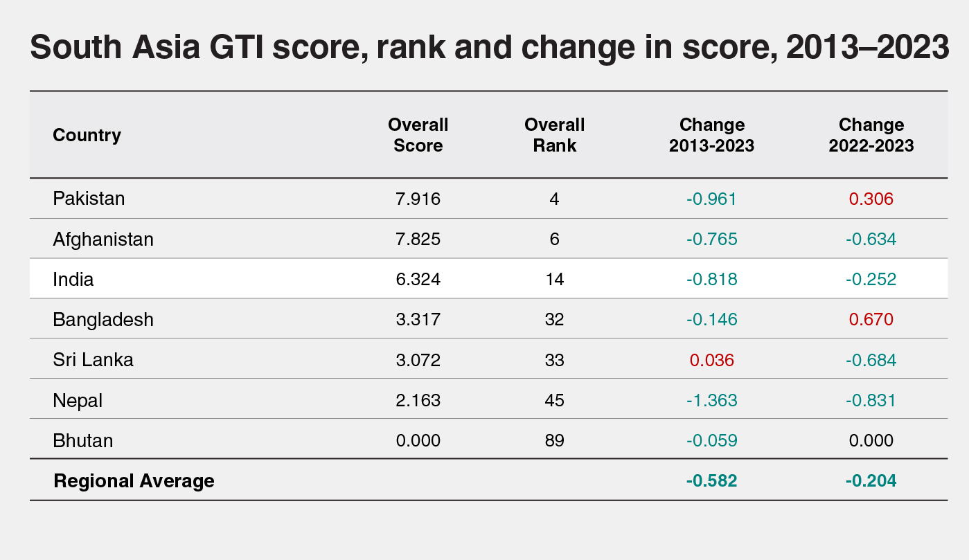Click Pakistan's overall score 7.916
Viewport: 969px width, 560px height.
click(418, 199)
